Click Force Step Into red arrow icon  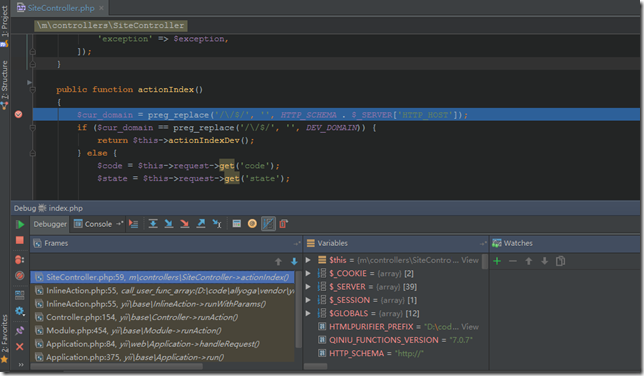185,224
